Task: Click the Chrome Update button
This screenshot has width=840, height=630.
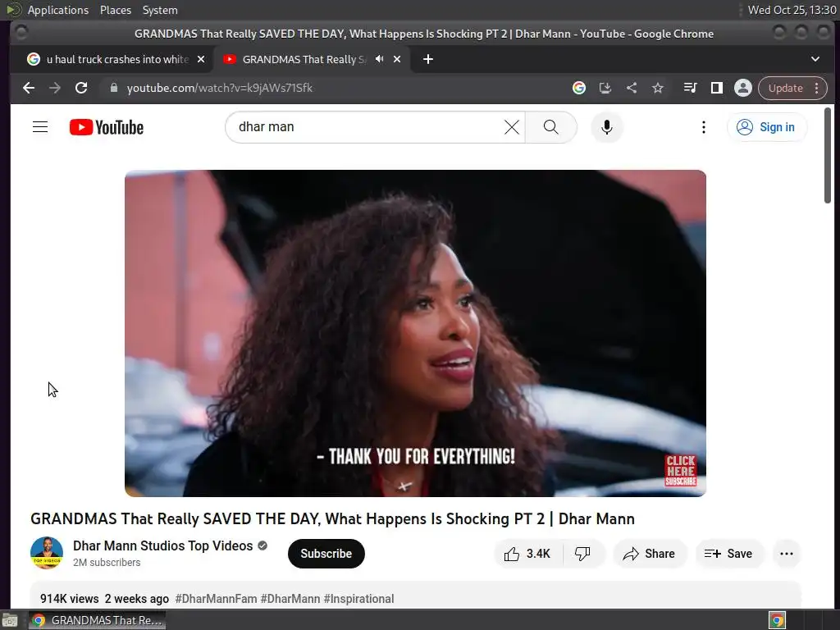Action: [785, 88]
